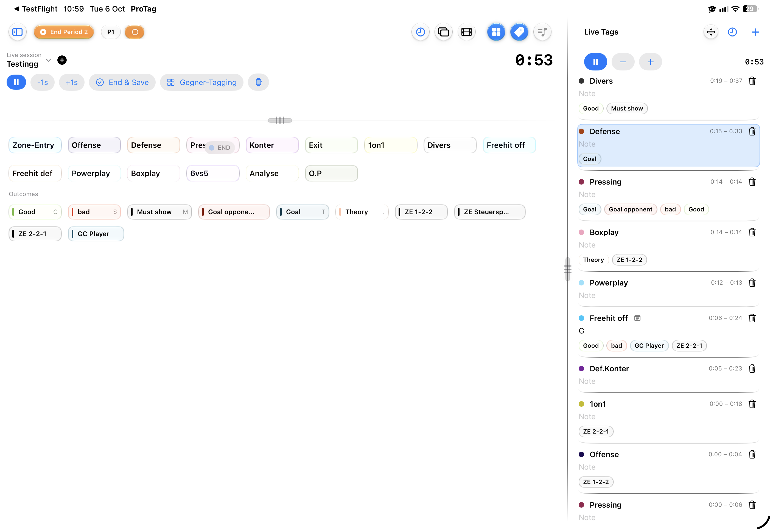The width and height of the screenshot is (773, 532).
Task: Add a new live tag with plus
Action: coord(755,32)
